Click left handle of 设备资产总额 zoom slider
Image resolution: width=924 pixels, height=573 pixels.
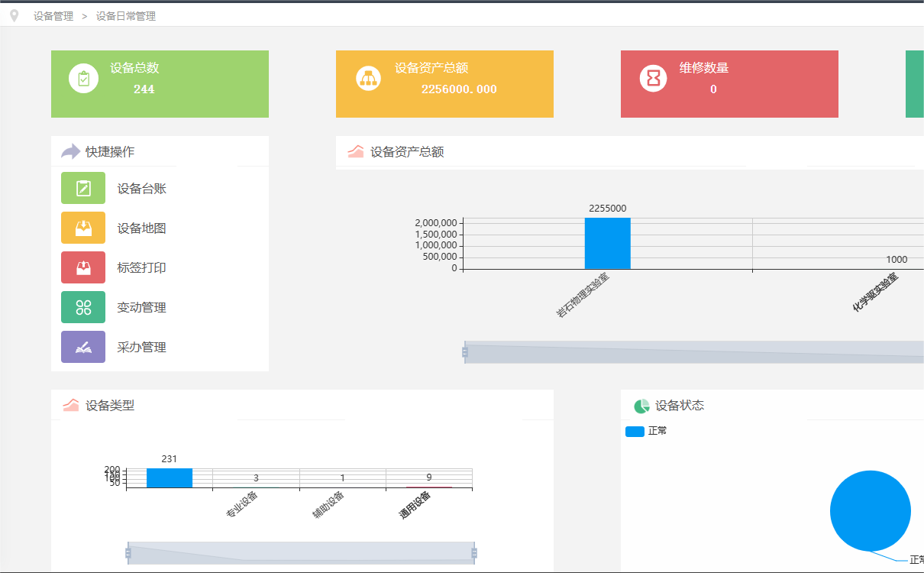point(464,352)
